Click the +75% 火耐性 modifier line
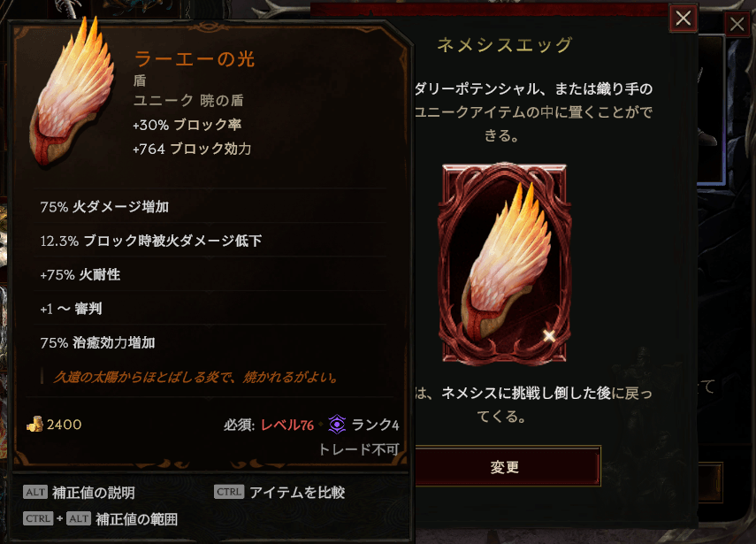Image resolution: width=756 pixels, height=544 pixels. pyautogui.click(x=80, y=275)
